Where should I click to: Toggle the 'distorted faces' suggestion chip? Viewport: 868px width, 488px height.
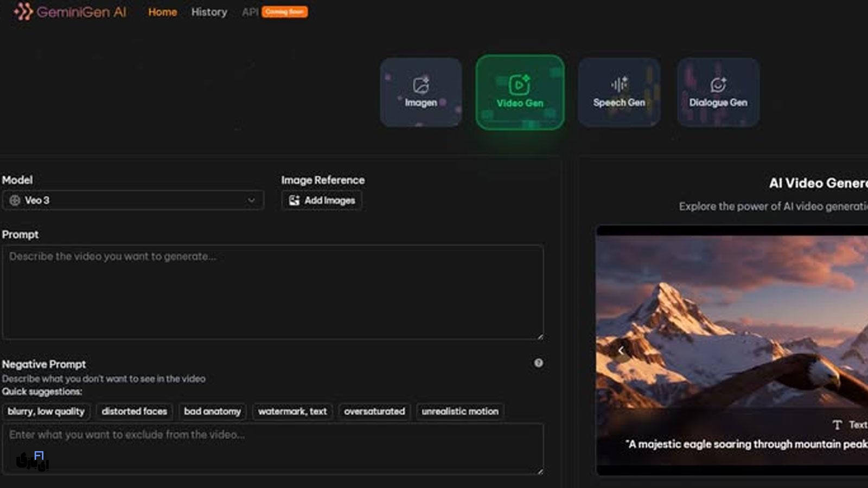[x=135, y=412]
